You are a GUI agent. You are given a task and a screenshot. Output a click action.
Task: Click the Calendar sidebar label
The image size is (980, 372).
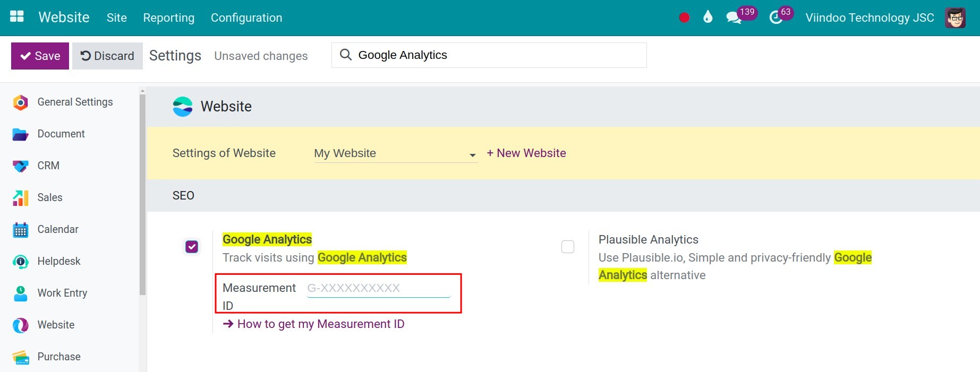(58, 229)
